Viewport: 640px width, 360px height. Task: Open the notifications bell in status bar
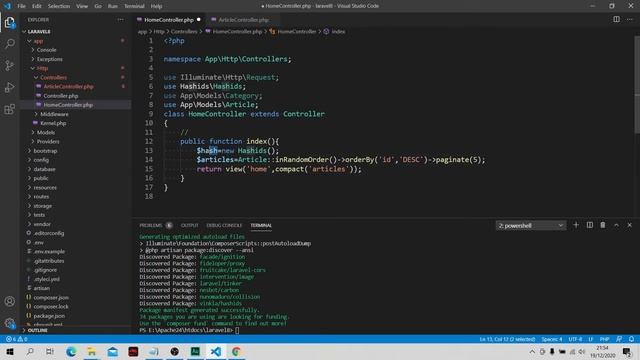click(x=631, y=339)
